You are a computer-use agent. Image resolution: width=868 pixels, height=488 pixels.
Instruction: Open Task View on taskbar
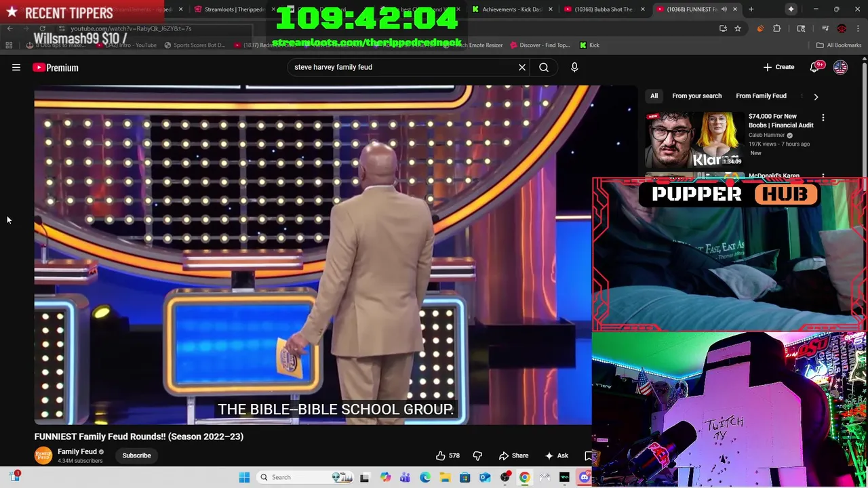(x=364, y=477)
